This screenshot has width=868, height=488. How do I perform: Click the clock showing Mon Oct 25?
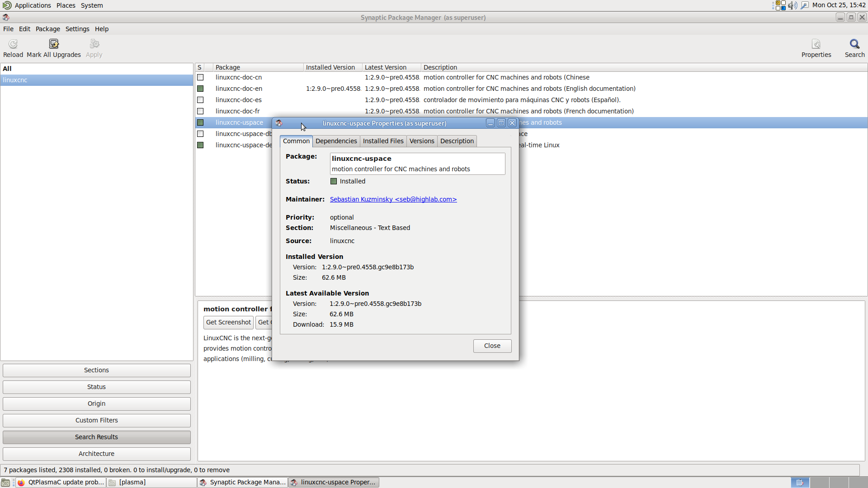click(x=839, y=5)
